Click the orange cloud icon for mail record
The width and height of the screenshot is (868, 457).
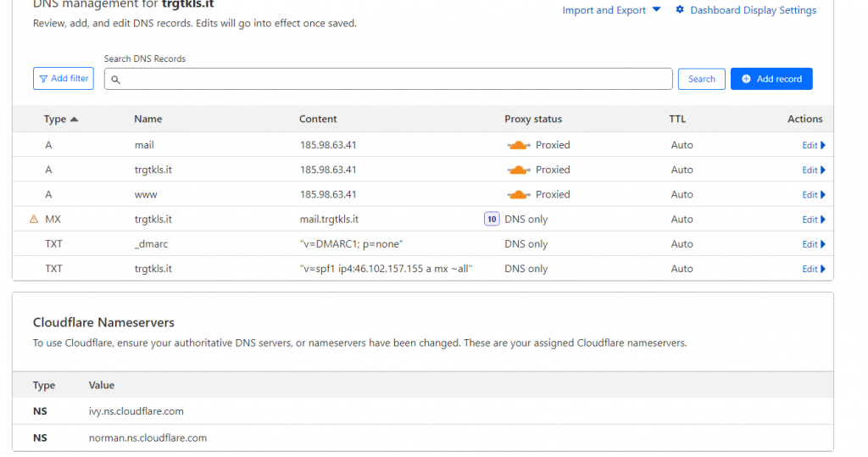coord(519,145)
